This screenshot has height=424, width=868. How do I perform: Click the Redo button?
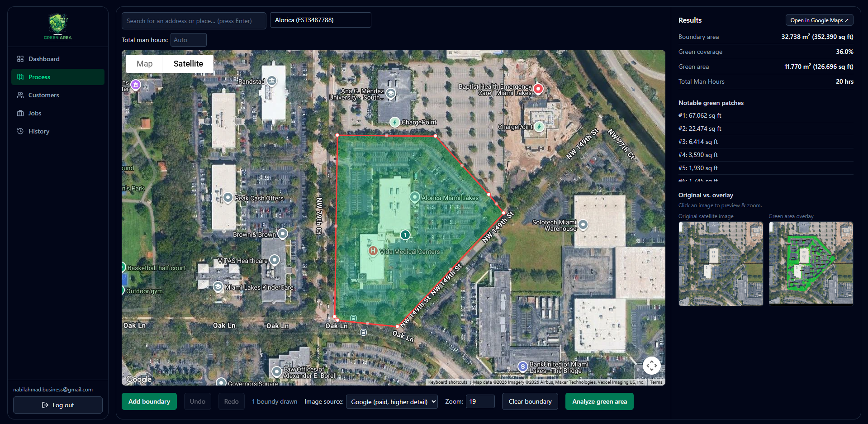(x=232, y=401)
